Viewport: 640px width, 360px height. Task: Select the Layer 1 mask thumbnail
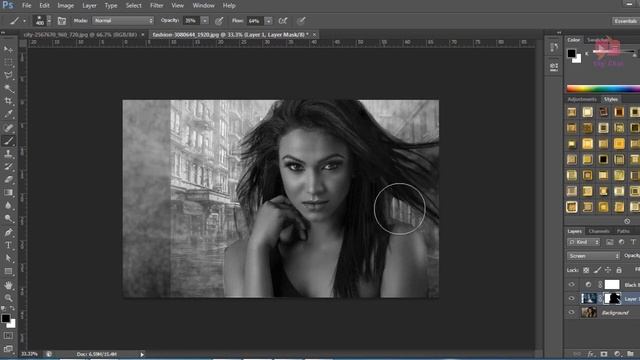pos(612,298)
